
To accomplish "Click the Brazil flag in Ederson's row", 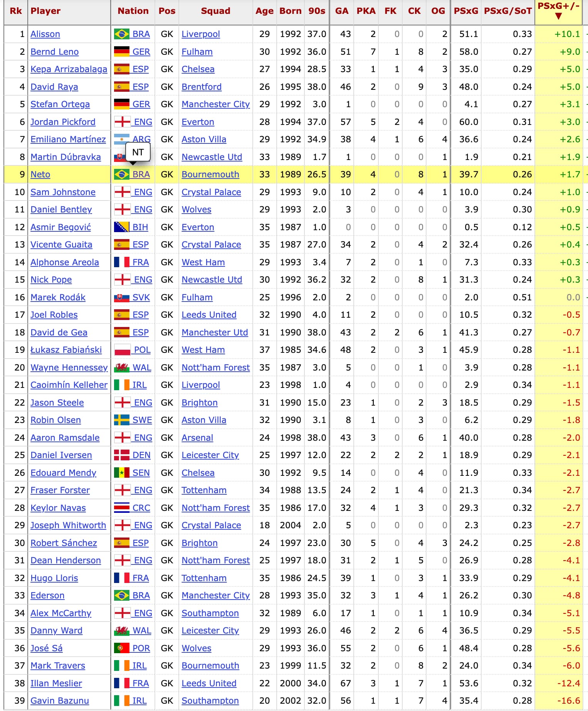I will tap(122, 596).
